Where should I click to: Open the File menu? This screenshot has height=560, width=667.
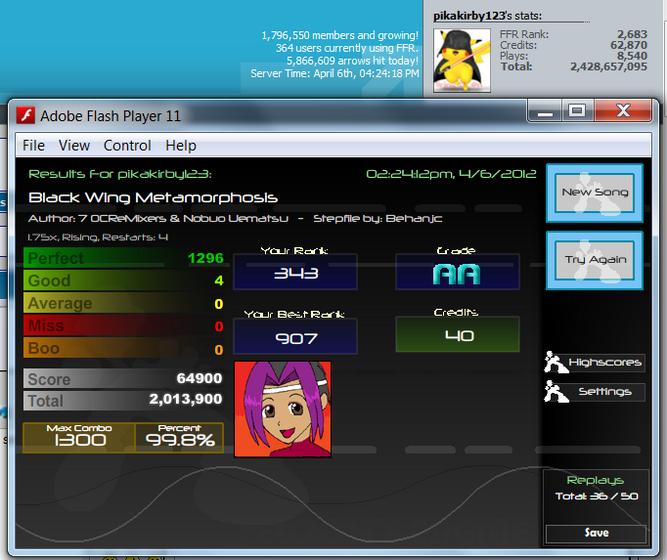click(34, 146)
